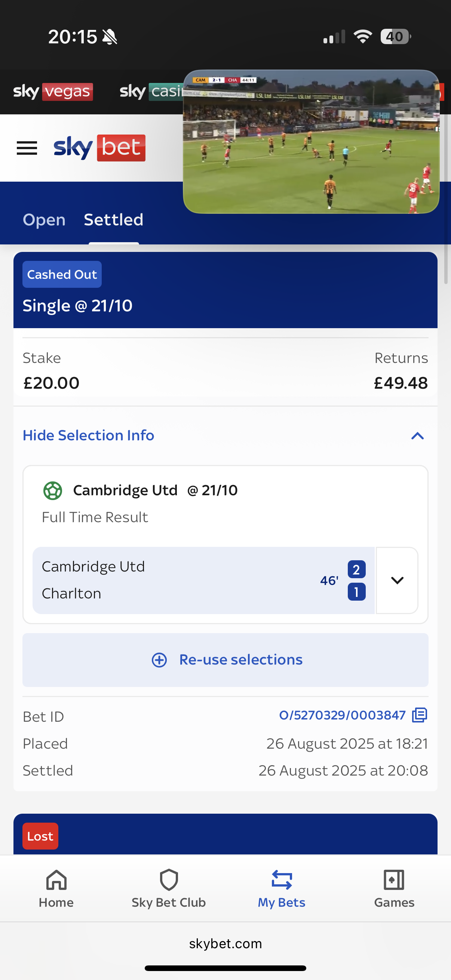Open Sky Vegas link in top bar
The image size is (451, 980).
click(53, 92)
